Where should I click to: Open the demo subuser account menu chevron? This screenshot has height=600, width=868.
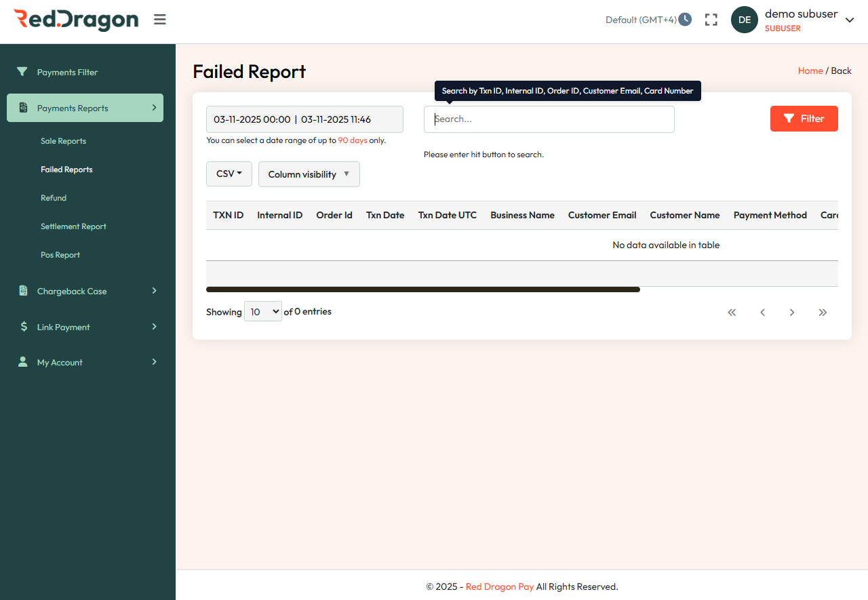(x=849, y=20)
